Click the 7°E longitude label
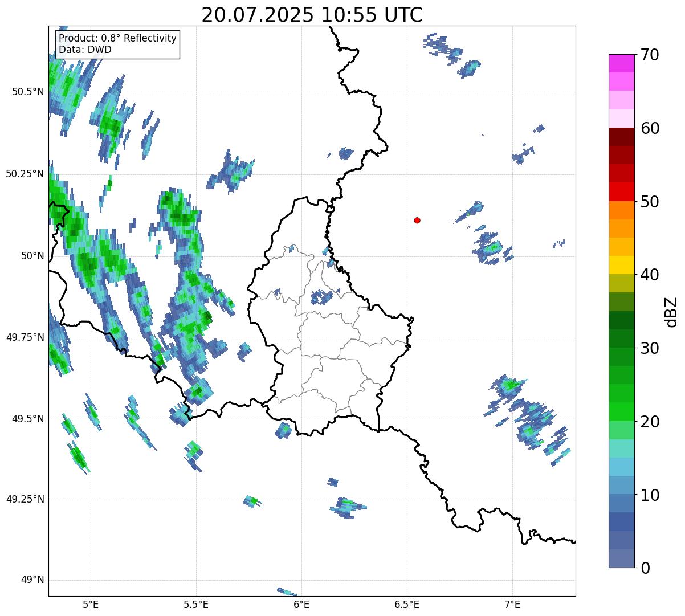Image resolution: width=685 pixels, height=616 pixels. 512,604
